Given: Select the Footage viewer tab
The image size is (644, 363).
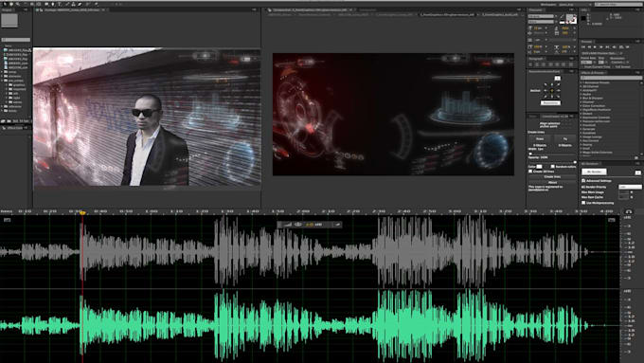Looking at the screenshot, I should click(71, 9).
